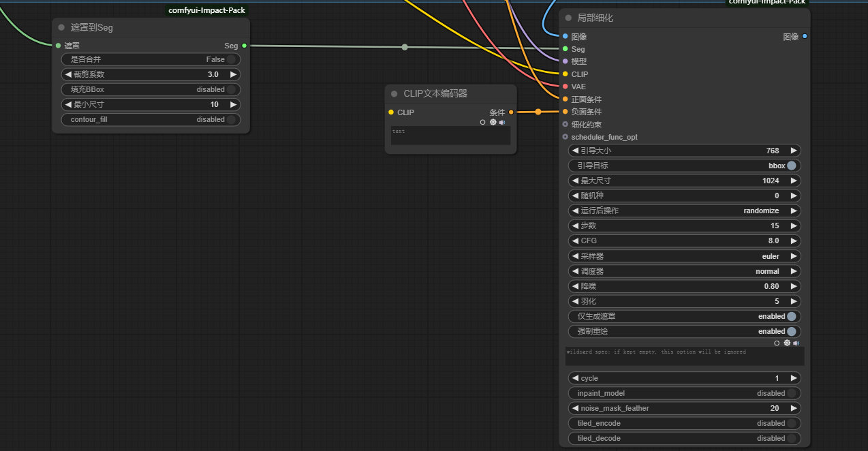Open the 调度器 normal selector
The image size is (868, 451).
click(684, 271)
